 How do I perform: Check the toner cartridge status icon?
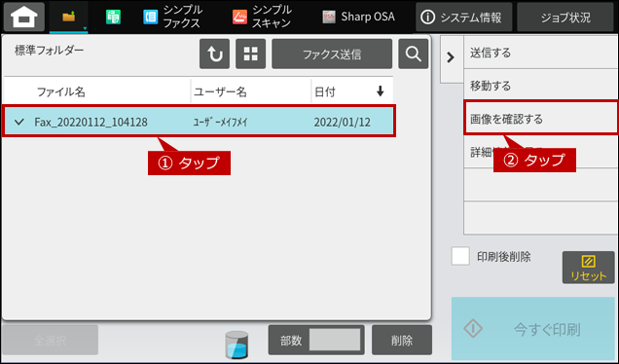click(237, 345)
